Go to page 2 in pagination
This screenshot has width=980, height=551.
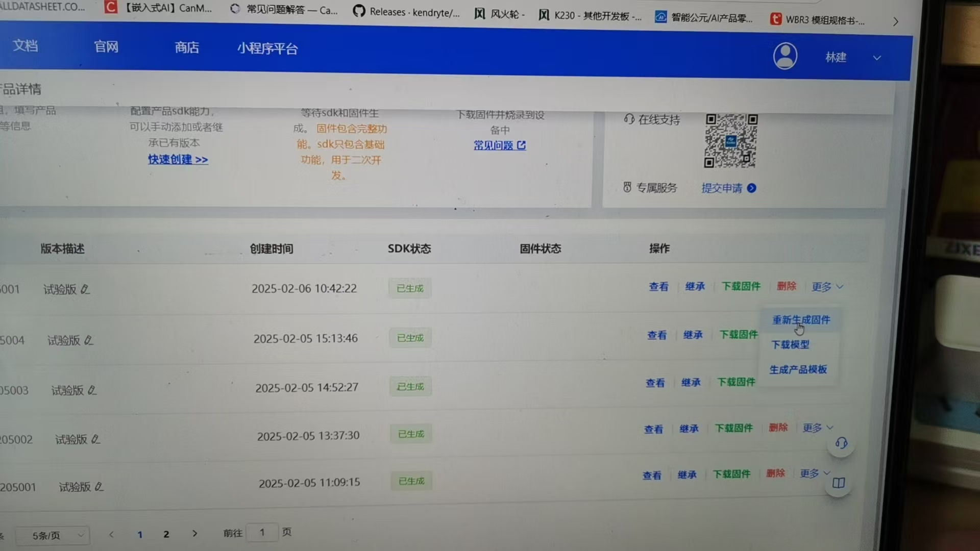166,534
